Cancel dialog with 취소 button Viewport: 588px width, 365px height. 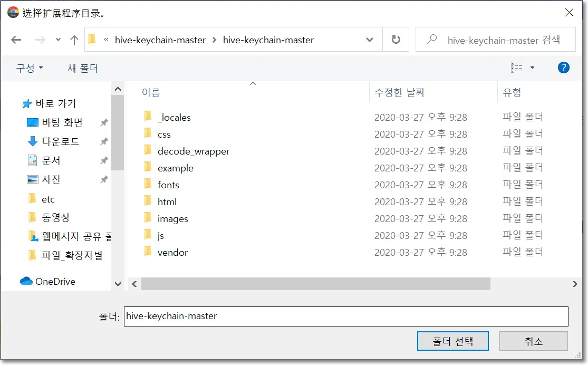pos(533,341)
